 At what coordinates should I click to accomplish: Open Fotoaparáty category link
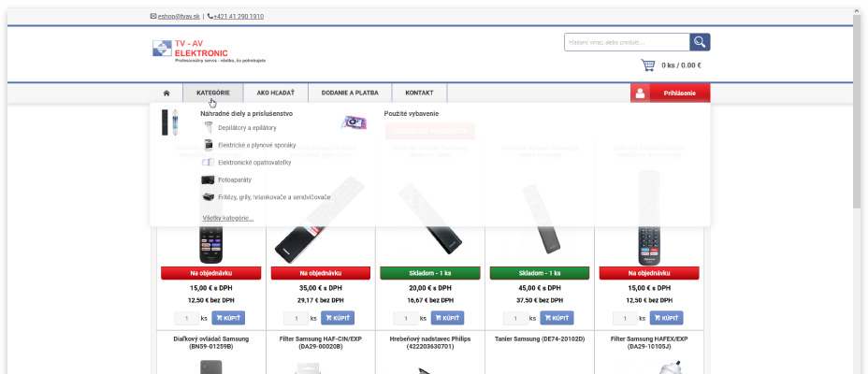(235, 180)
